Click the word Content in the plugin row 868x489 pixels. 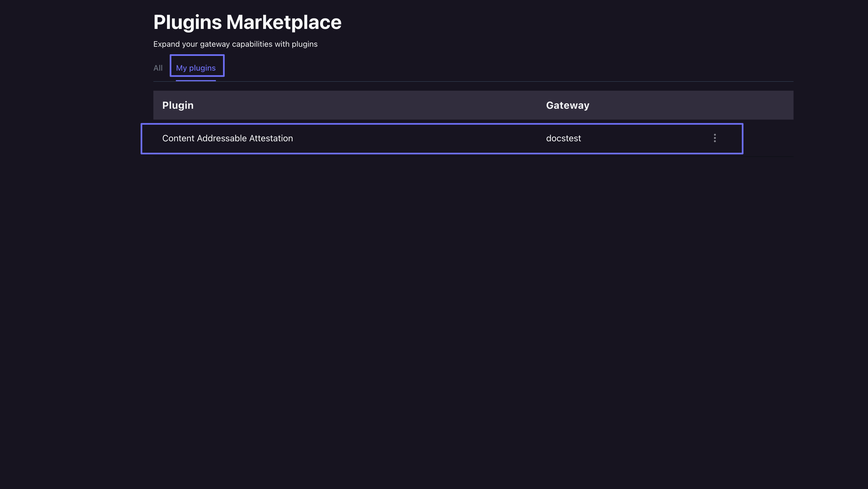coord(178,138)
